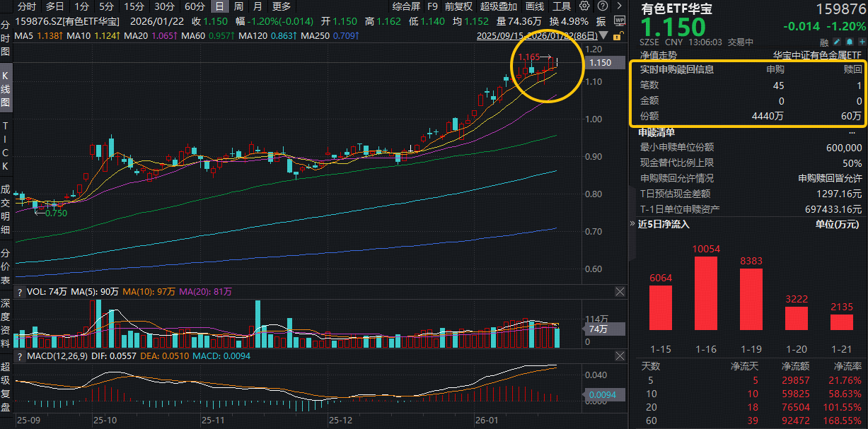Click the pencil edit icon near the bell
868x429 pixels.
pos(837,42)
